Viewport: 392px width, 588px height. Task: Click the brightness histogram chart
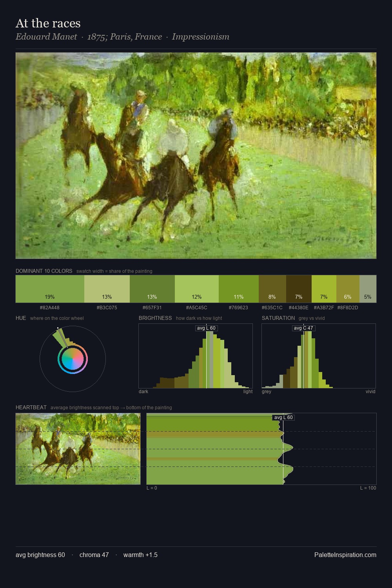coord(196,356)
